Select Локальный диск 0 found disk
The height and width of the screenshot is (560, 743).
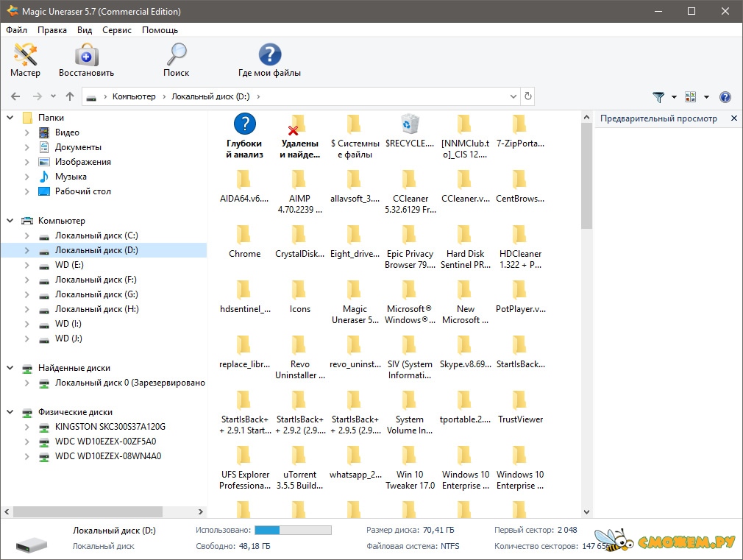[x=129, y=383]
